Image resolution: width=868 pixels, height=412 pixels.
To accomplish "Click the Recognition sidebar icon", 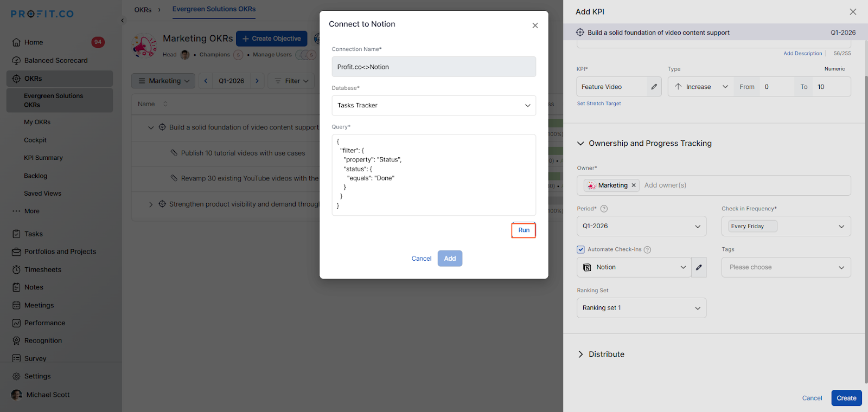I will tap(16, 341).
